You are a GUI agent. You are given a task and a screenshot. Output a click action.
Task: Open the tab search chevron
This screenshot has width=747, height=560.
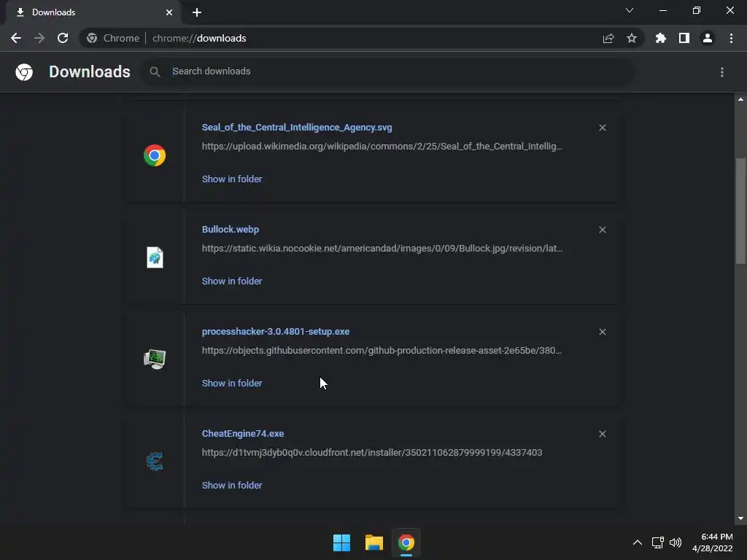tap(630, 10)
